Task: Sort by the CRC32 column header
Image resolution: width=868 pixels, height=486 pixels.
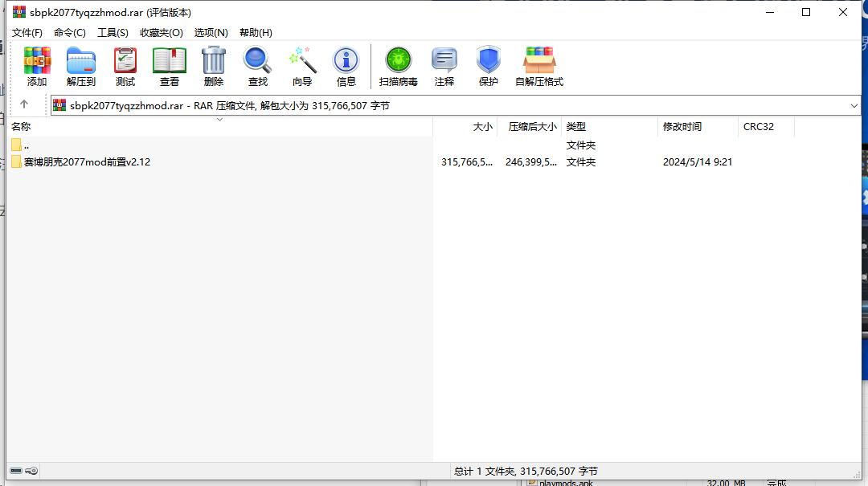Action: [x=766, y=127]
